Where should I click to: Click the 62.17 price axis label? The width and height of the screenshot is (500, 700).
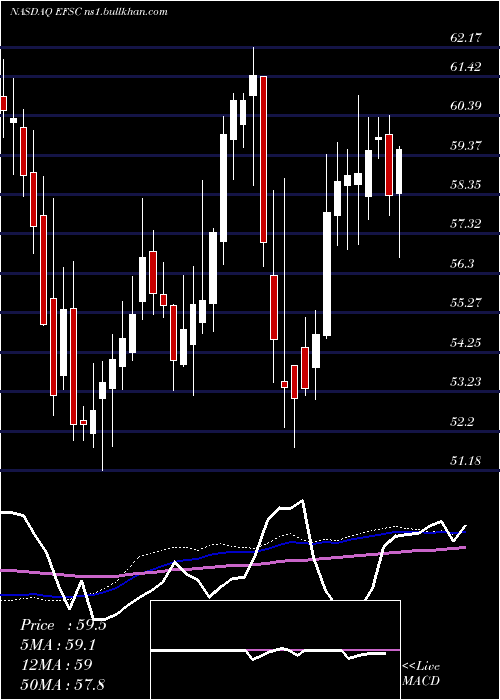pyautogui.click(x=466, y=38)
